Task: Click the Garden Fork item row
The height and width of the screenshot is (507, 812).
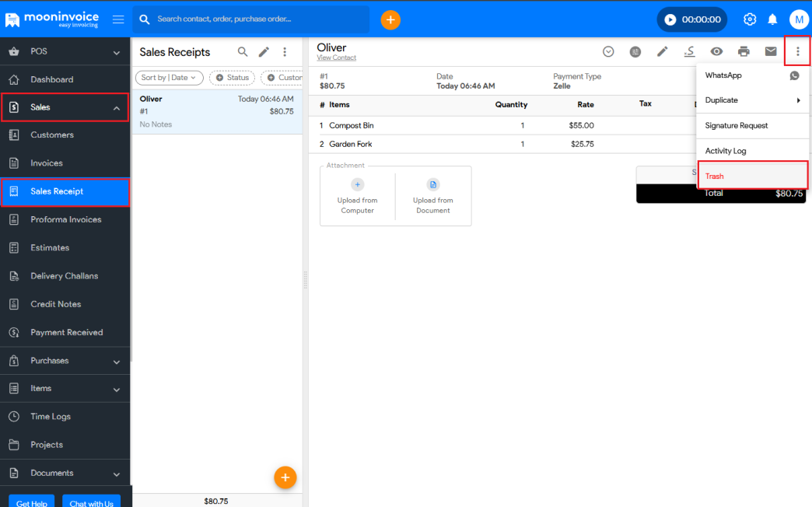Action: pyautogui.click(x=502, y=145)
